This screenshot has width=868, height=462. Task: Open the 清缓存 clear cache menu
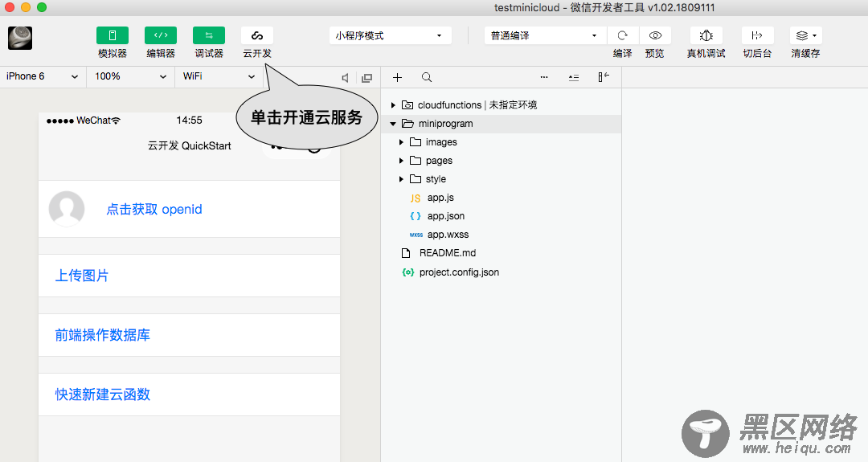(806, 35)
